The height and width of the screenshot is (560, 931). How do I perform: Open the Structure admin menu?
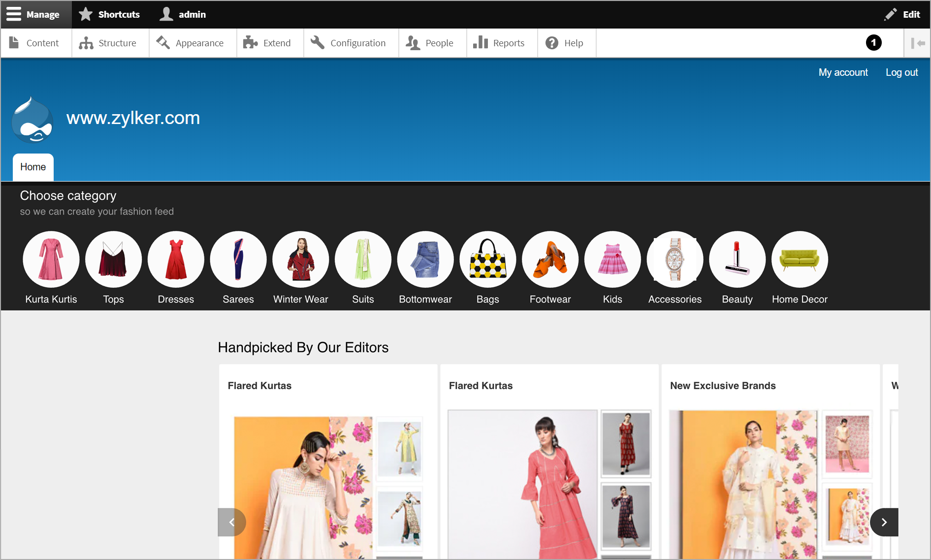(x=108, y=43)
